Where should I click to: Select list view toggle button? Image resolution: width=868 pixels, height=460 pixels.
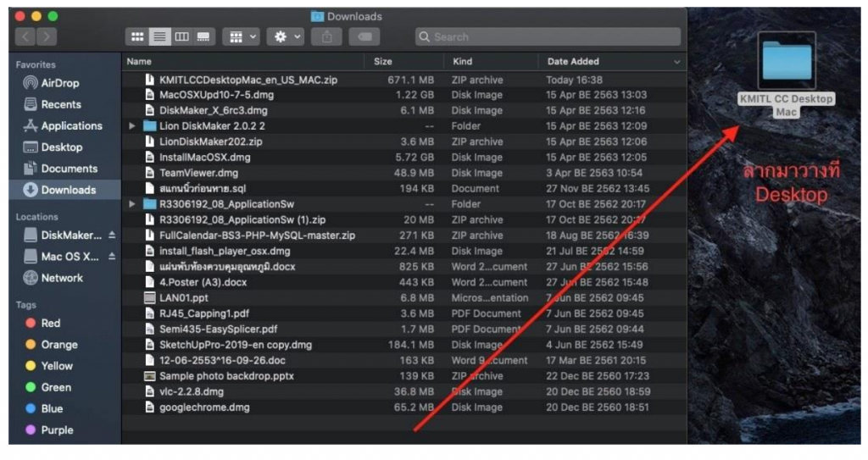point(159,36)
